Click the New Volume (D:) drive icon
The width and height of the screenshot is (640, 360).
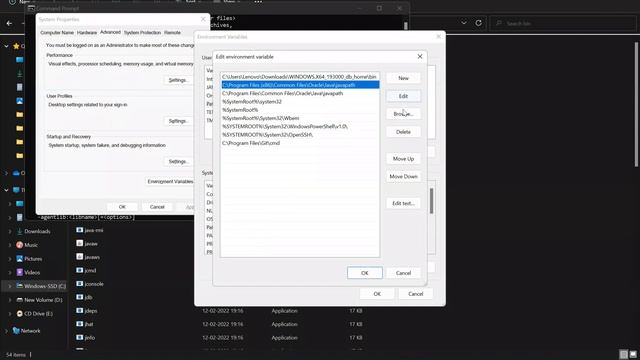19,300
